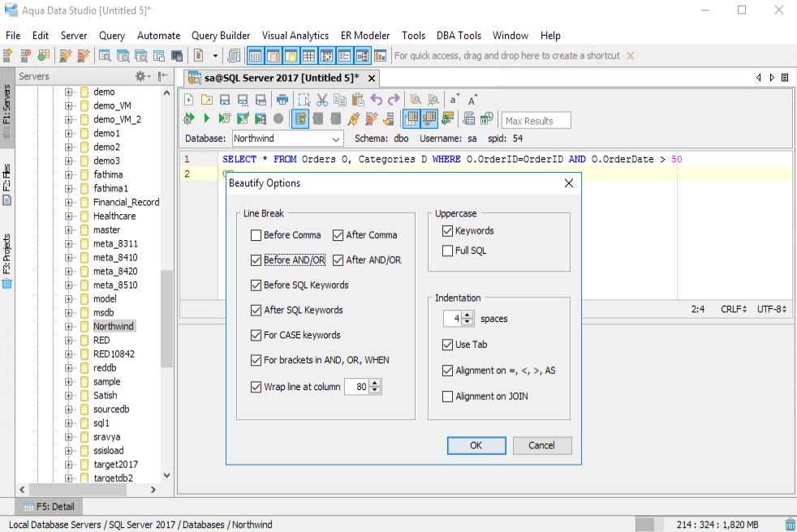Click the Save icon in editor toolbar
The image size is (797, 532).
tap(225, 100)
